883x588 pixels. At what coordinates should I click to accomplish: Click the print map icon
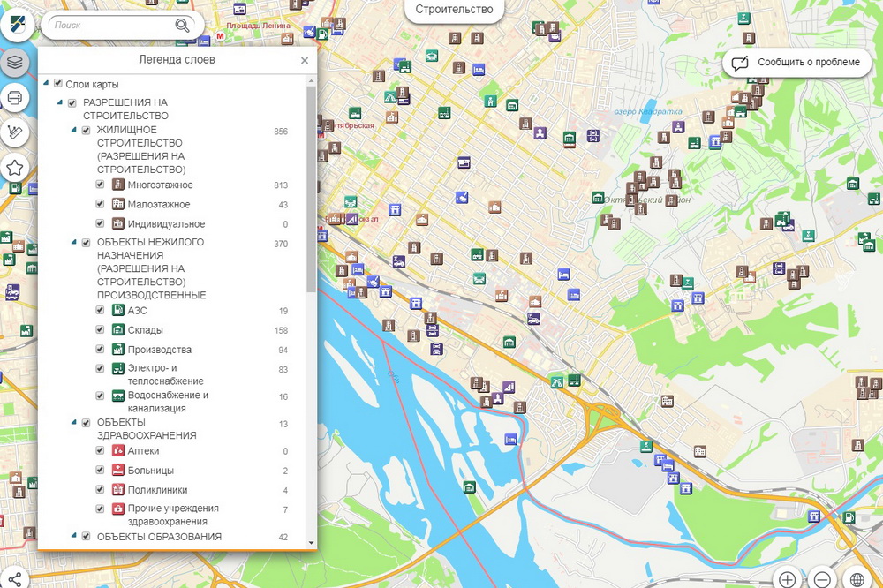coord(14,97)
